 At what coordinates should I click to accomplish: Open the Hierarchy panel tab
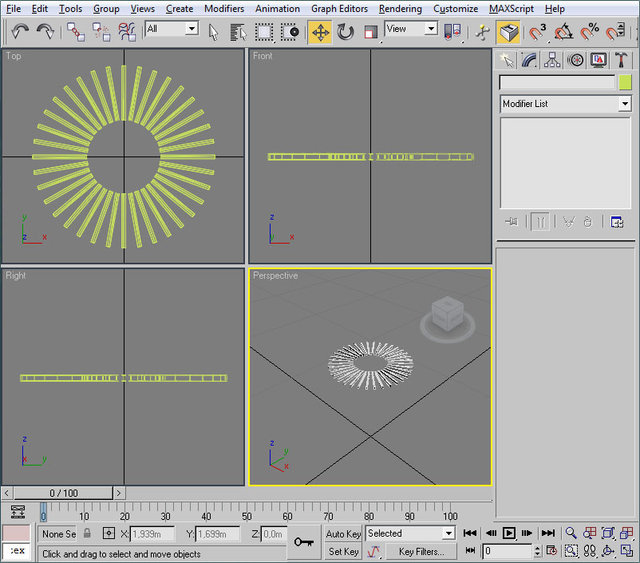click(x=553, y=60)
